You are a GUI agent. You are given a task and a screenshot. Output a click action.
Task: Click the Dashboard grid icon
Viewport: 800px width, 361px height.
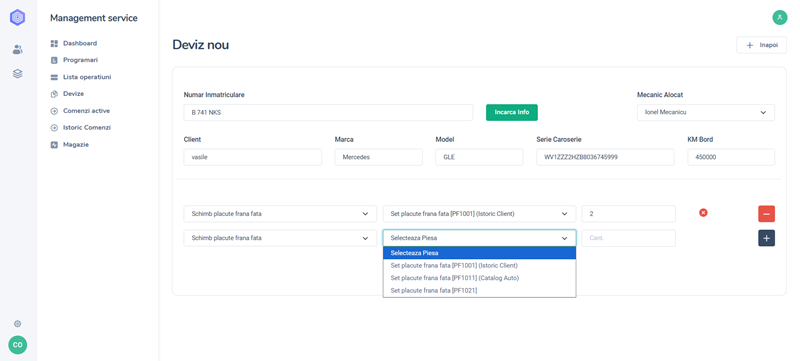point(54,43)
